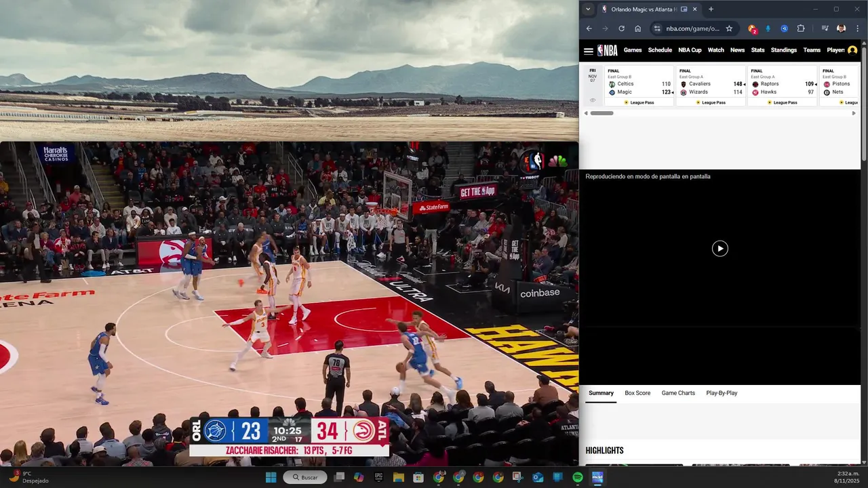Open the Stats menu item
868x488 pixels.
pyautogui.click(x=757, y=50)
